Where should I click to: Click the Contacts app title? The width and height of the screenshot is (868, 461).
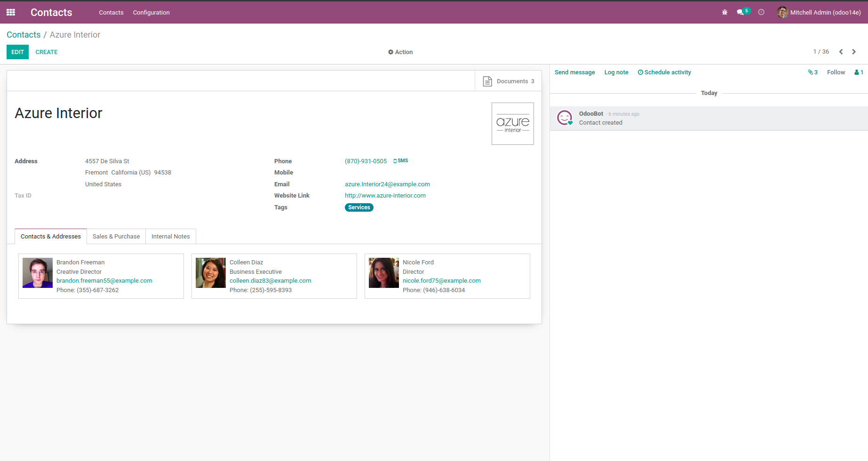51,13
